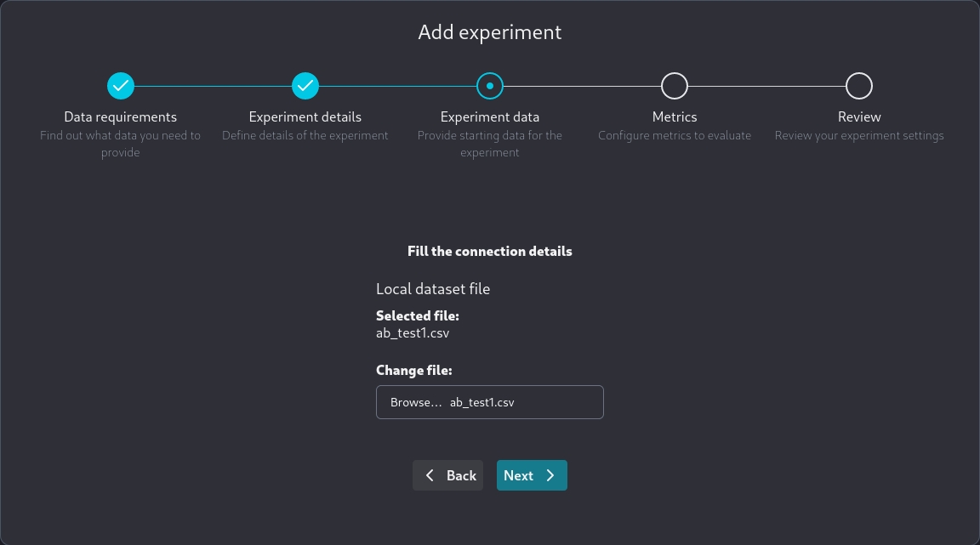Screen dimensions: 980x545
Task: Click the right chevron inside Next button
Action: [550, 475]
